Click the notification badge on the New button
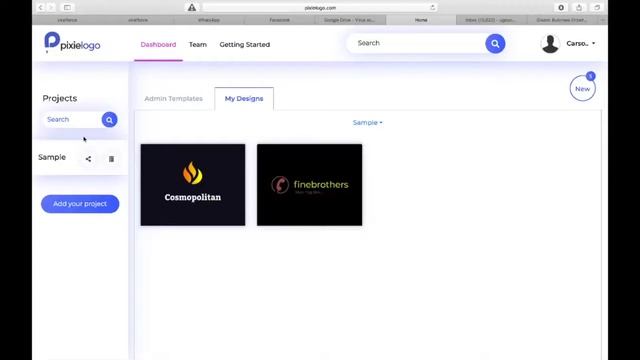This screenshot has height=360, width=640. pos(591,76)
